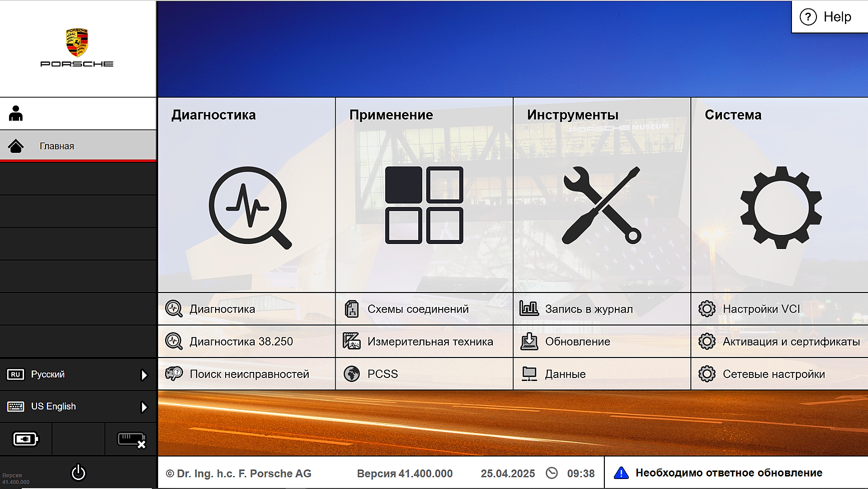Click the Измерительная техника measurement icon
This screenshot has height=489, width=868.
(352, 341)
